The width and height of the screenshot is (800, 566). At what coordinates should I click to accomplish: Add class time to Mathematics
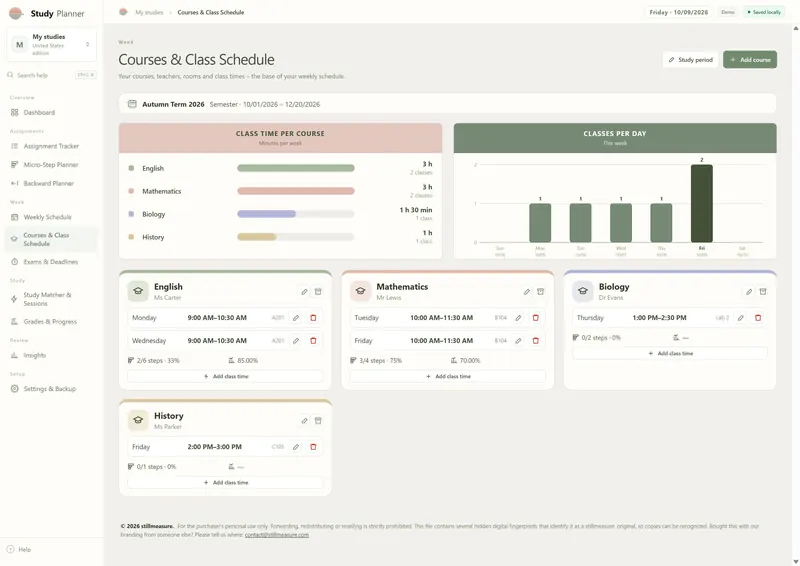(x=448, y=376)
